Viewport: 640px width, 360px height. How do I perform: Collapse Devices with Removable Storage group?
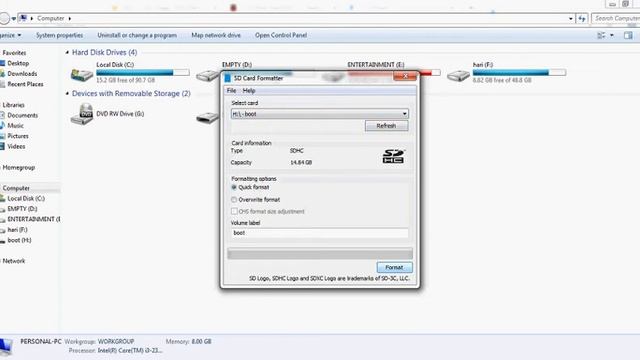[x=67, y=93]
